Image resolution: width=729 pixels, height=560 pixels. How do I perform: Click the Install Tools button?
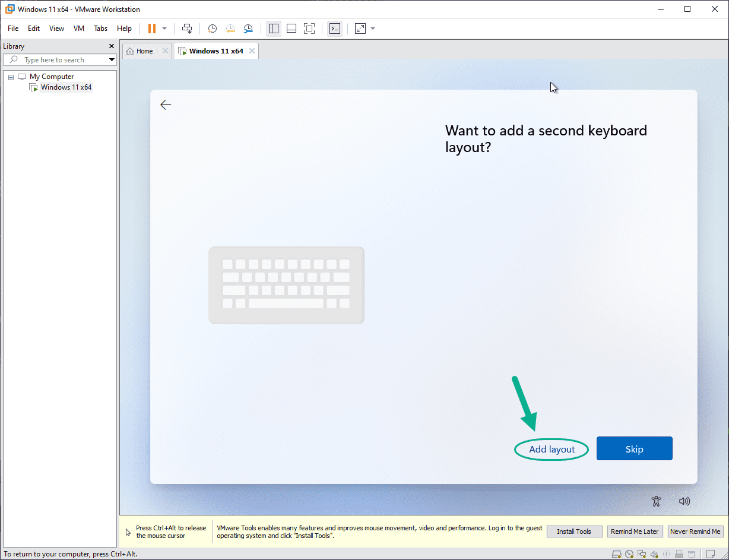click(x=574, y=531)
